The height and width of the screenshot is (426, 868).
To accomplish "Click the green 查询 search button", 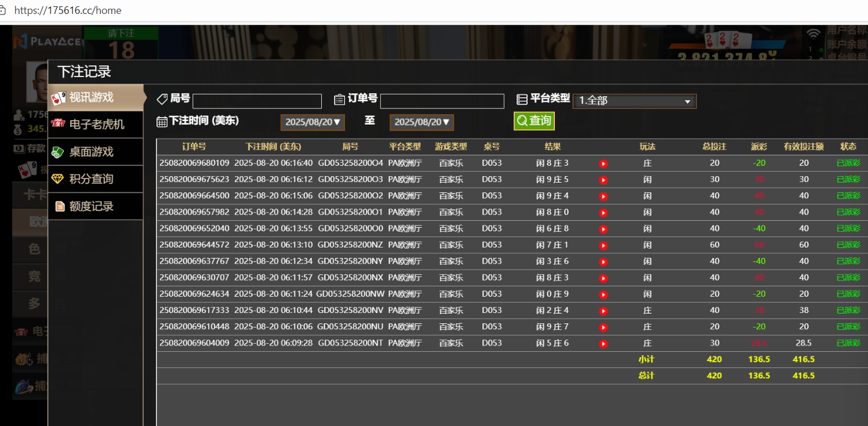I will [534, 121].
